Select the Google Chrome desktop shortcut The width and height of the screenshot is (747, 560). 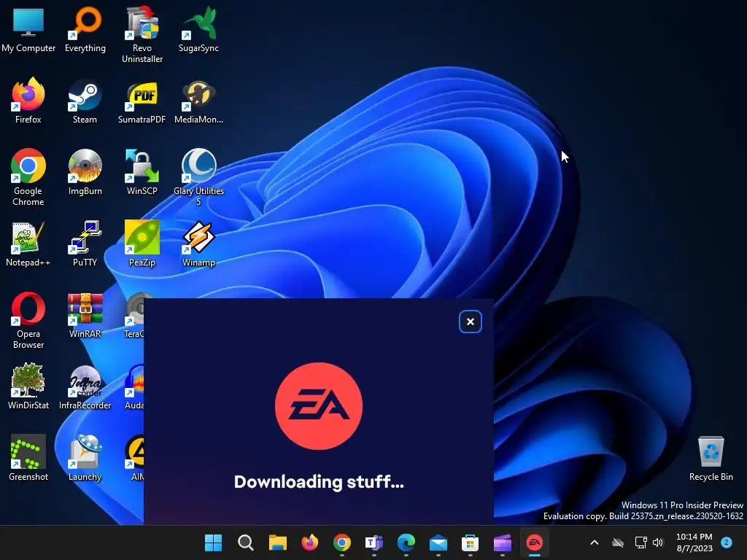(28, 178)
